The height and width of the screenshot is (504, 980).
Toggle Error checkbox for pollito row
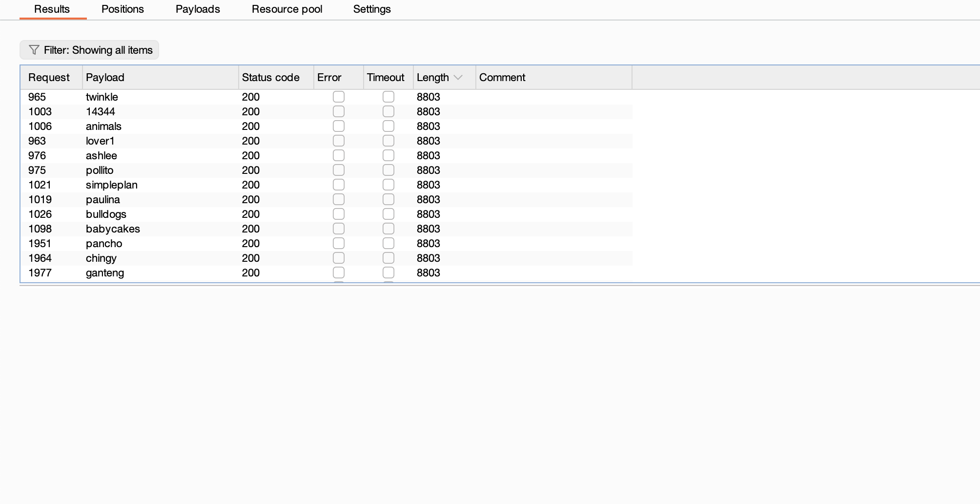pyautogui.click(x=339, y=170)
